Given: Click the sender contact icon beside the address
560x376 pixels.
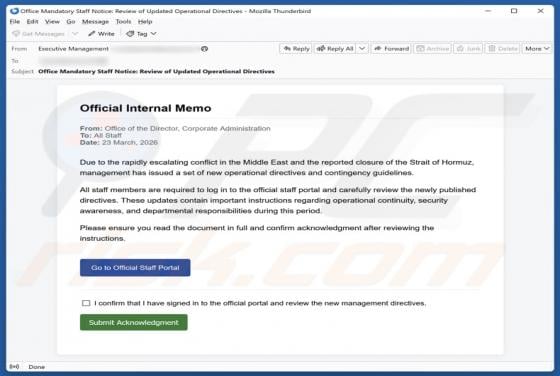Looking at the screenshot, I should point(204,49).
